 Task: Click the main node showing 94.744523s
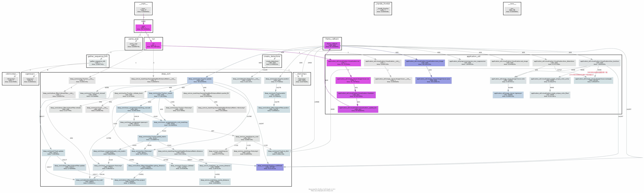[143, 28]
